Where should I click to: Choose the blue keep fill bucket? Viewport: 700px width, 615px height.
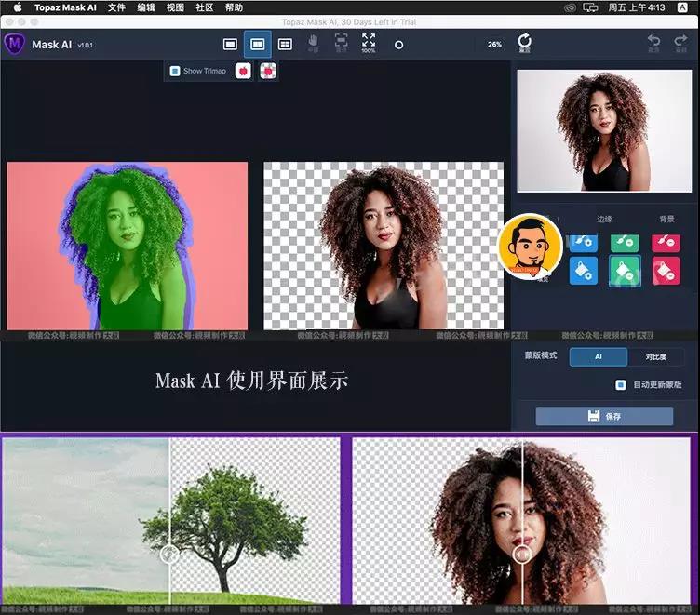tap(583, 271)
